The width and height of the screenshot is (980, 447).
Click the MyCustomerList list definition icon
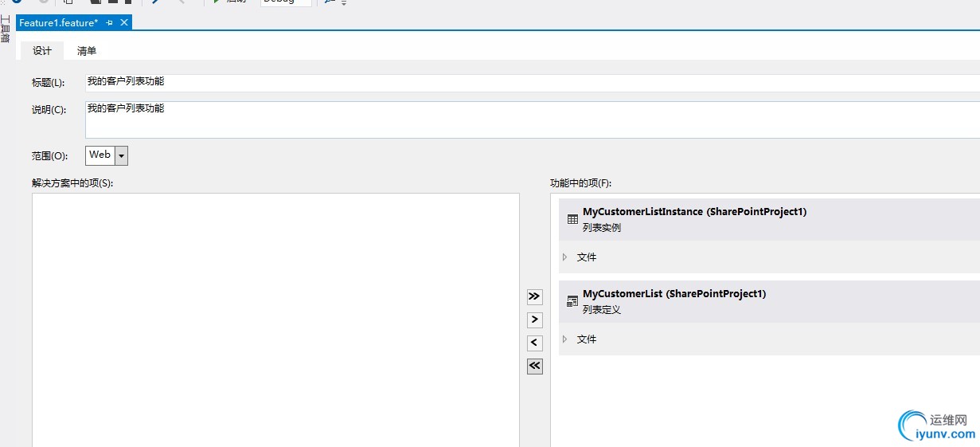(x=572, y=301)
